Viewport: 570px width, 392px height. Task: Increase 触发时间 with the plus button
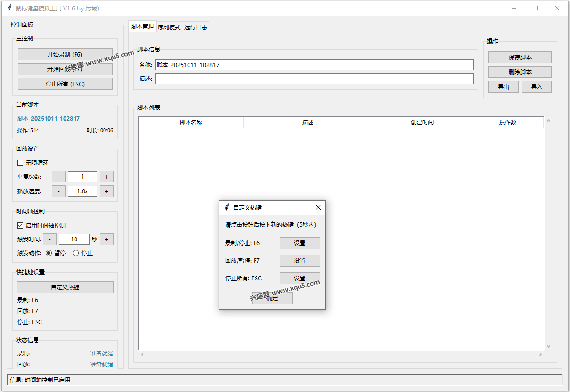point(106,239)
